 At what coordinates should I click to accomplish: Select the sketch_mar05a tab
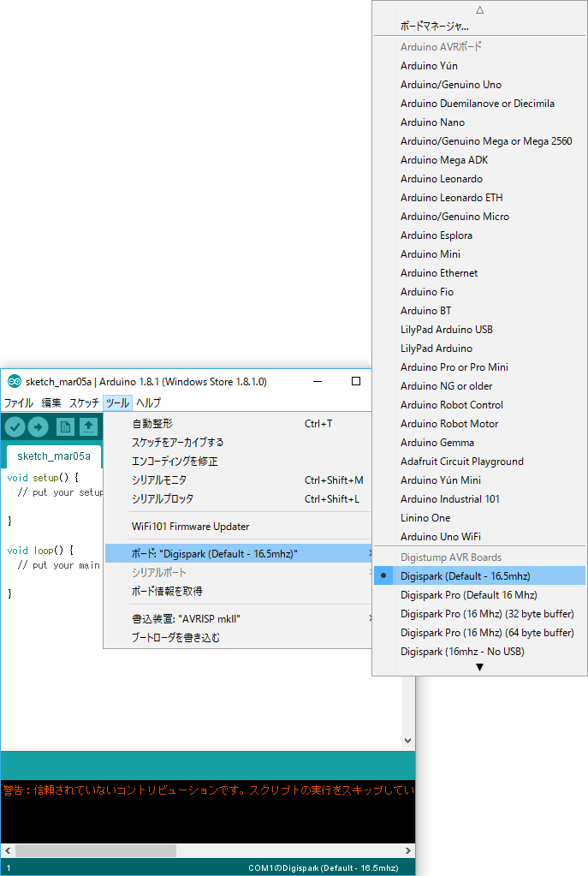(54, 456)
